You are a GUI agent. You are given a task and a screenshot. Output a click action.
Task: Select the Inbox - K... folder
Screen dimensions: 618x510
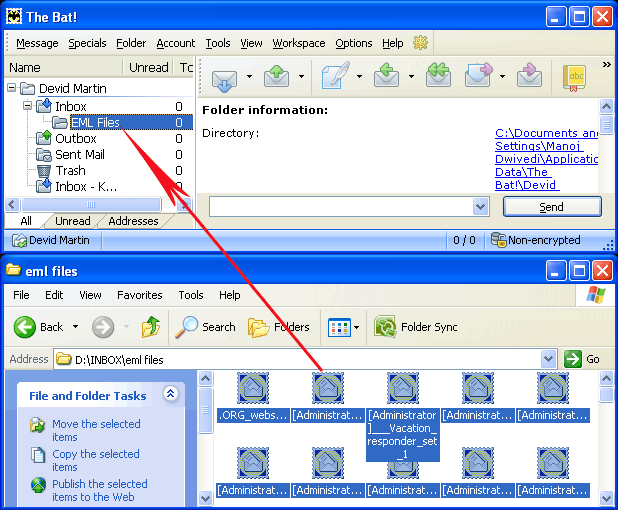[x=86, y=186]
